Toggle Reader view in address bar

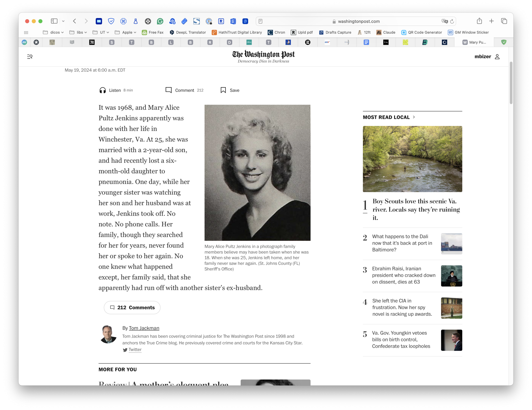coord(261,21)
